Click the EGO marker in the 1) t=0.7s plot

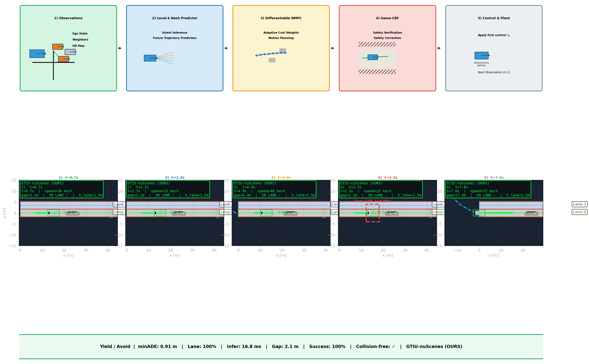click(x=54, y=213)
